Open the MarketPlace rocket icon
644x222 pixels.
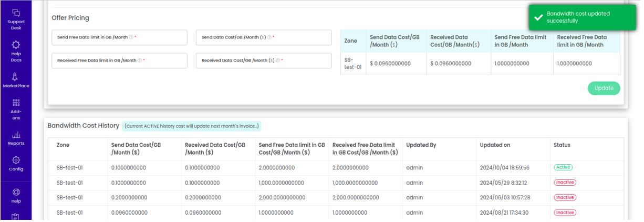(16, 77)
